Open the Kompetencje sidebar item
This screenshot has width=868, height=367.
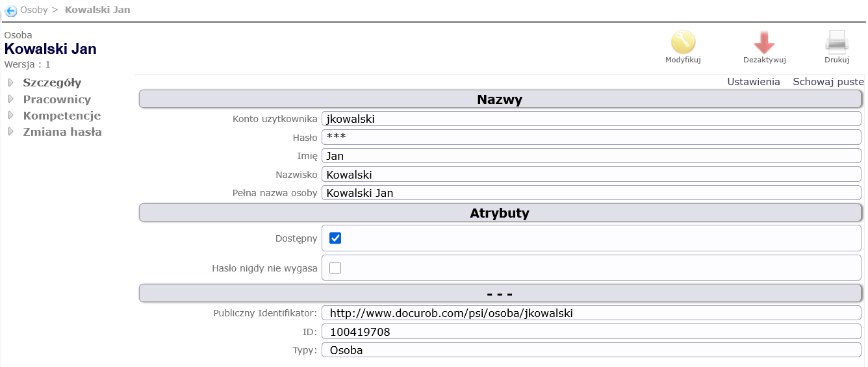click(62, 116)
